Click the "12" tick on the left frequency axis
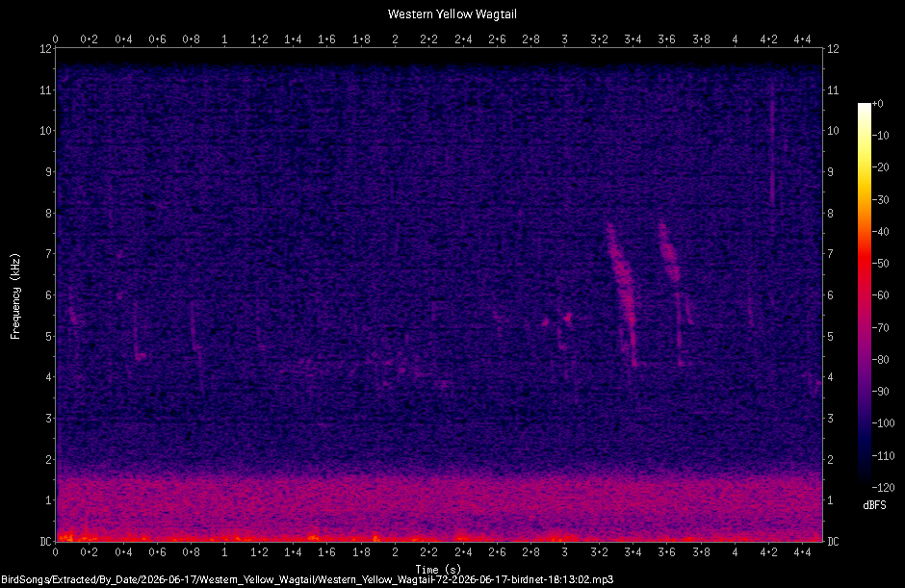This screenshot has width=905, height=588. (45, 49)
